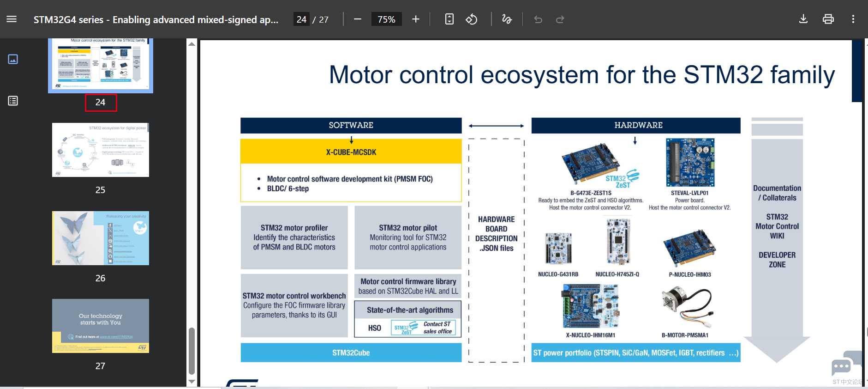Click the STM32 motor pilot box

pos(408,237)
